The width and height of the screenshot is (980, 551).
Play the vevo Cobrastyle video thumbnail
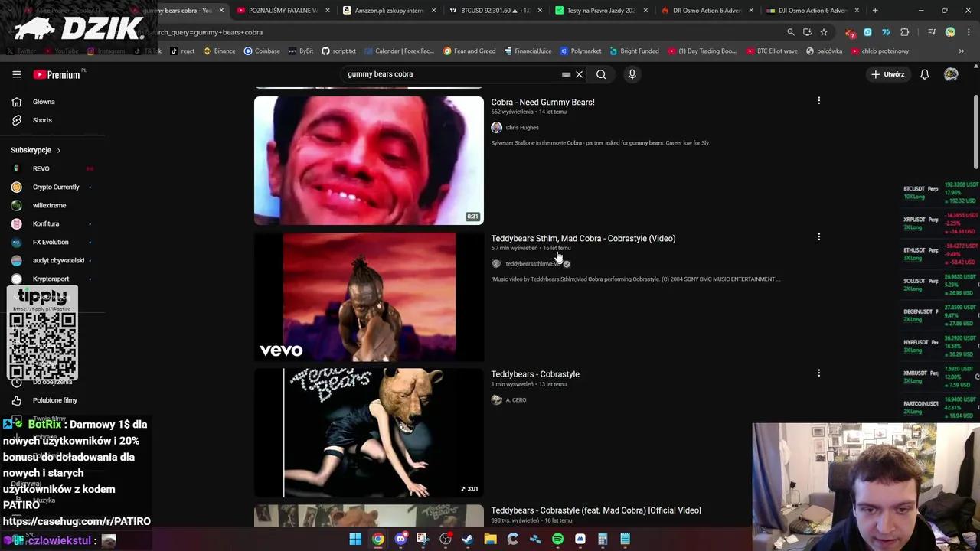[368, 297]
